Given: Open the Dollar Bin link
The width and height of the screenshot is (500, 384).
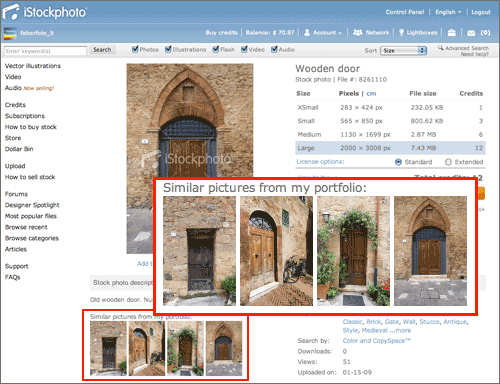Looking at the screenshot, I should [19, 149].
